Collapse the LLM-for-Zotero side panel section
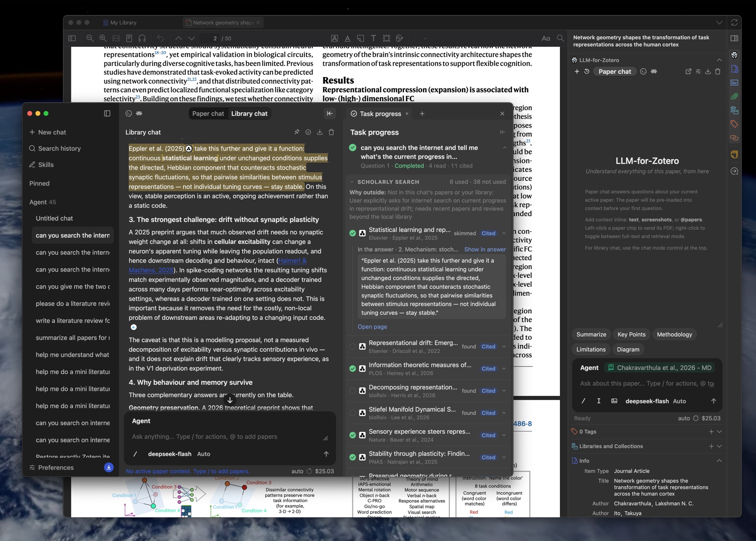Screen dimensions: 756x541 click(719, 60)
